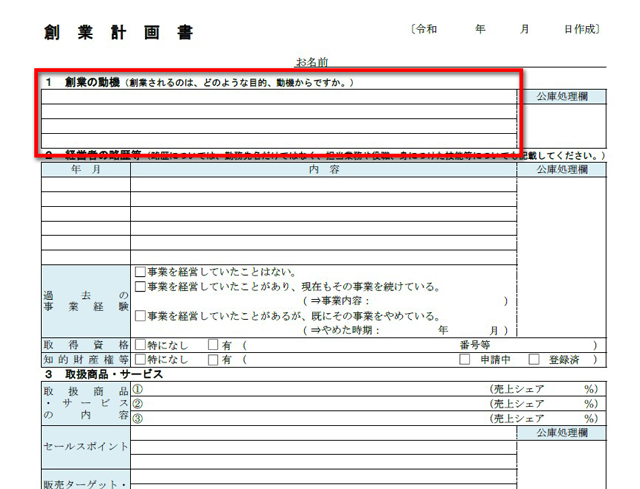Select first 年月 cell in 経営者の略歴 table
The width and height of the screenshot is (640, 489).
[x=85, y=185]
